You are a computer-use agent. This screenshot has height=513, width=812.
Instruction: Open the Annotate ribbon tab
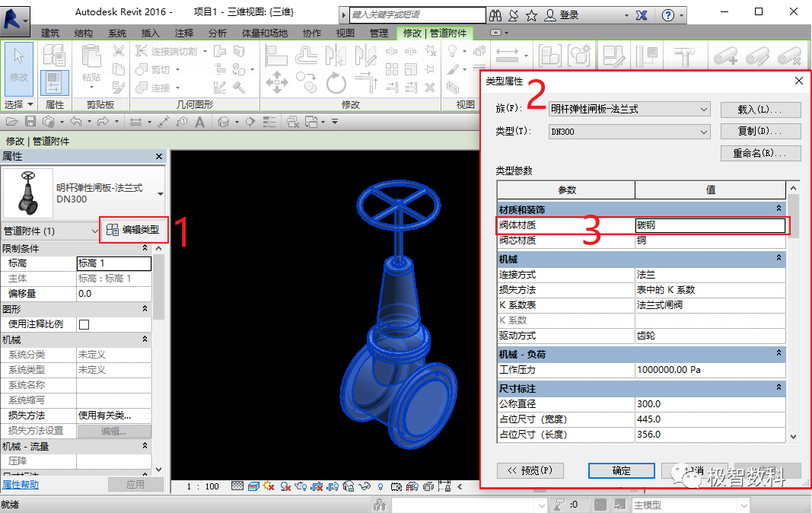pos(184,33)
